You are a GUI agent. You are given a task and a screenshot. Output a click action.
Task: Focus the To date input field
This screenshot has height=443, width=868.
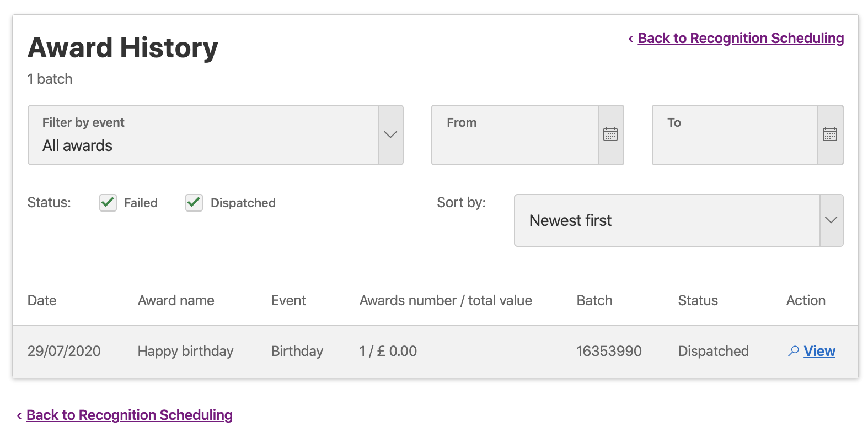735,135
